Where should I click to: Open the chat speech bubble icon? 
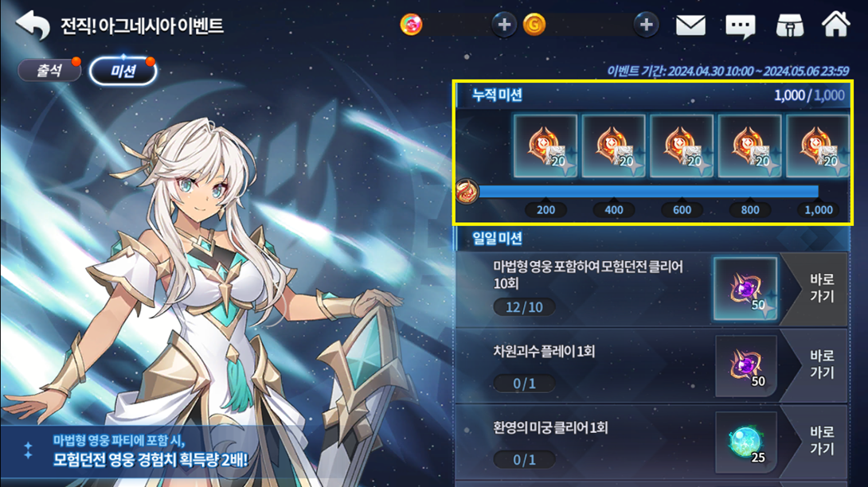740,26
